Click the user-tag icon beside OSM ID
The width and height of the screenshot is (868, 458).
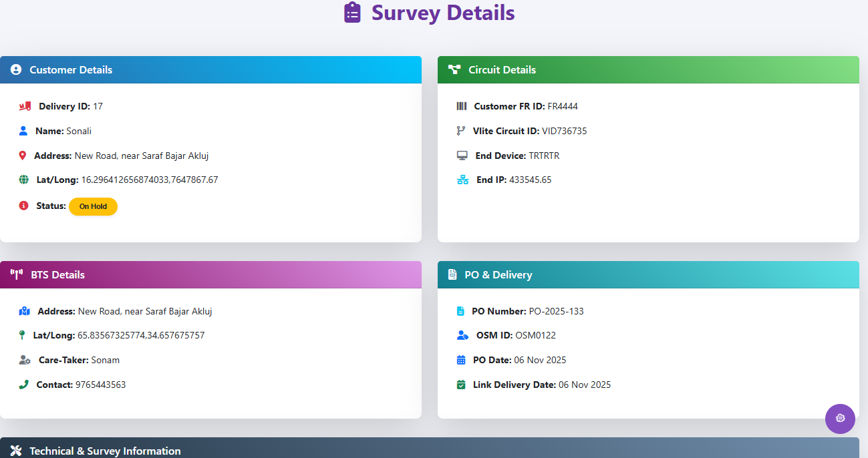463,335
